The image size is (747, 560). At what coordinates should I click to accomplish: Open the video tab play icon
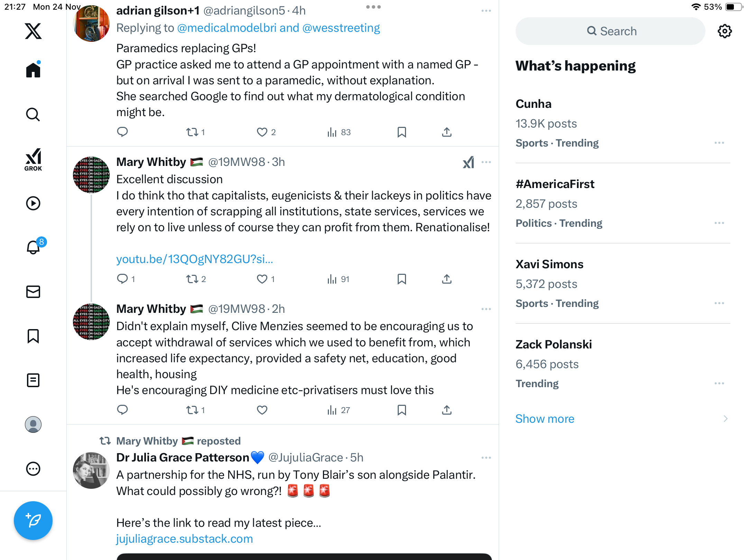point(33,203)
